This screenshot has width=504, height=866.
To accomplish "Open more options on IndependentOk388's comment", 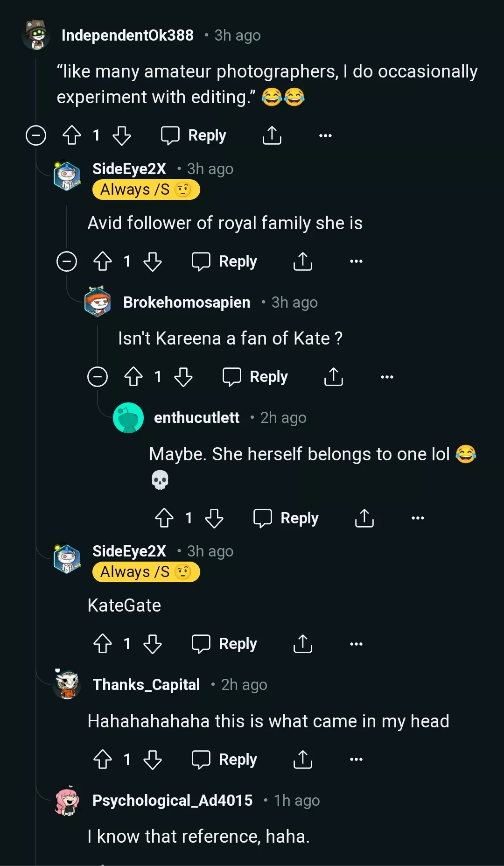I will click(x=325, y=135).
